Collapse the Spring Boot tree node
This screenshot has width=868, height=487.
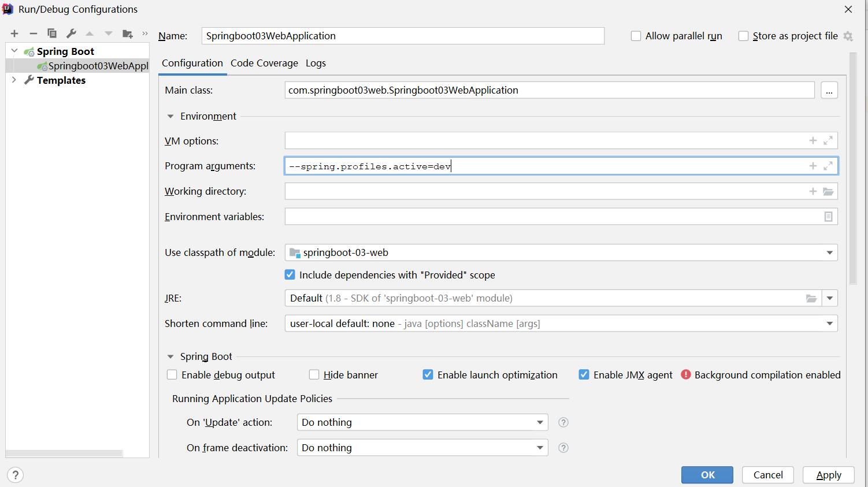[x=14, y=51]
